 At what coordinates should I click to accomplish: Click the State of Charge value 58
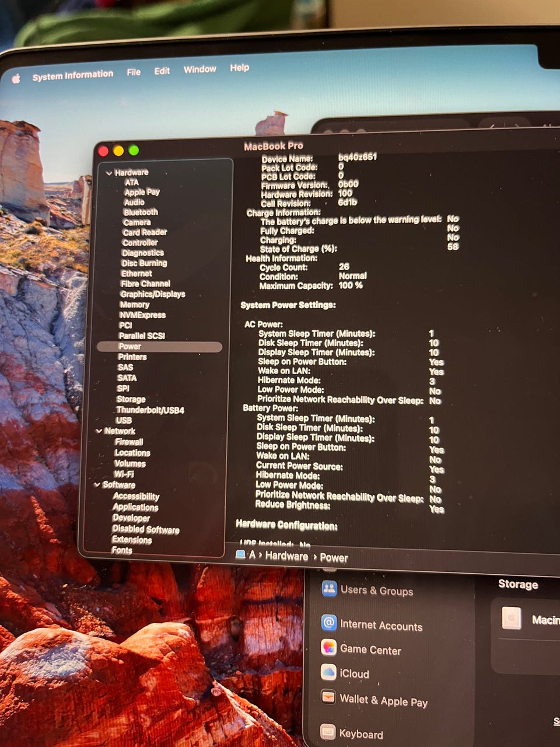(453, 246)
